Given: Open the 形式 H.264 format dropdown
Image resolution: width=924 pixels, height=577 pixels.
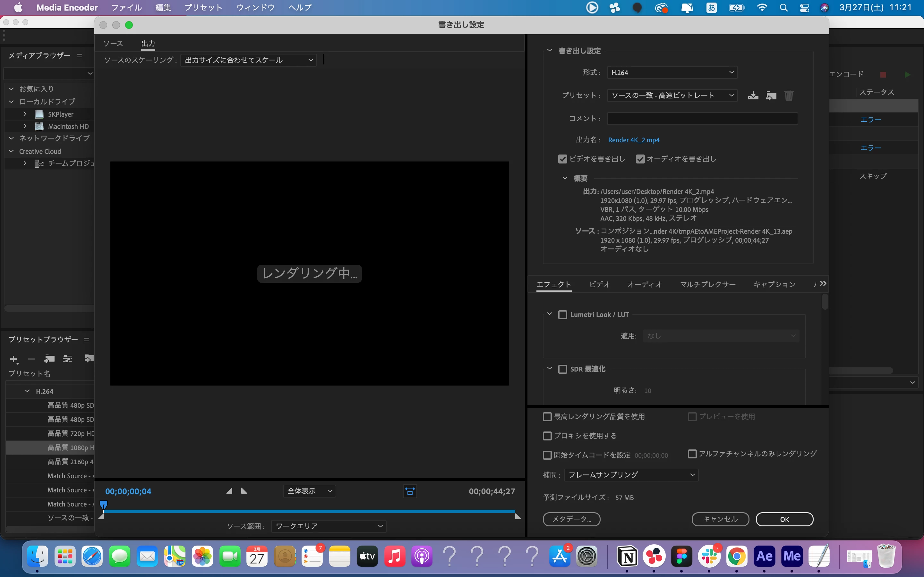Looking at the screenshot, I should pos(672,72).
